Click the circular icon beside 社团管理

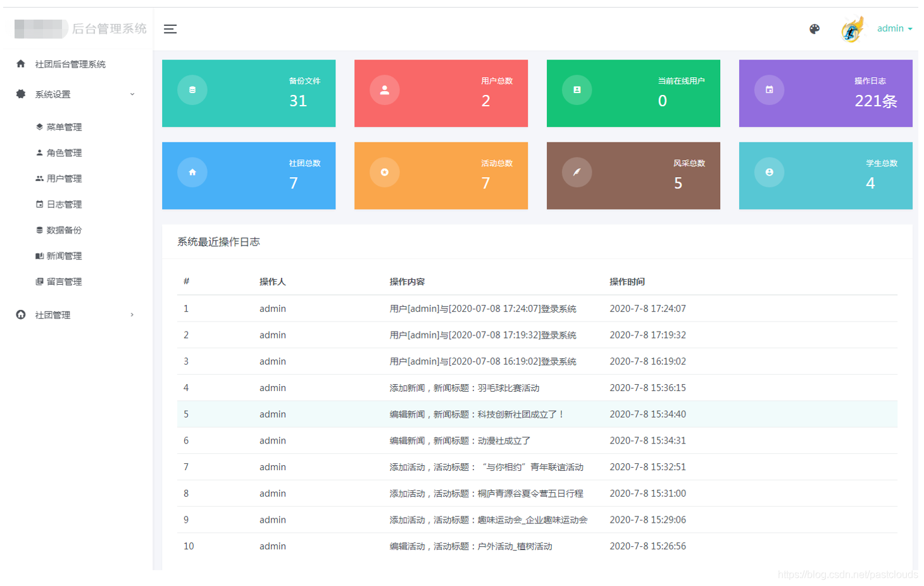coord(21,315)
